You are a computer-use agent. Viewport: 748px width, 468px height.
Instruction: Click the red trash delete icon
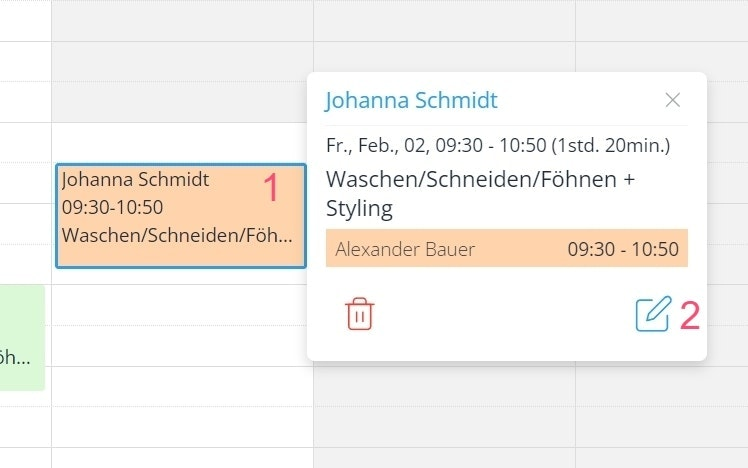click(x=360, y=314)
